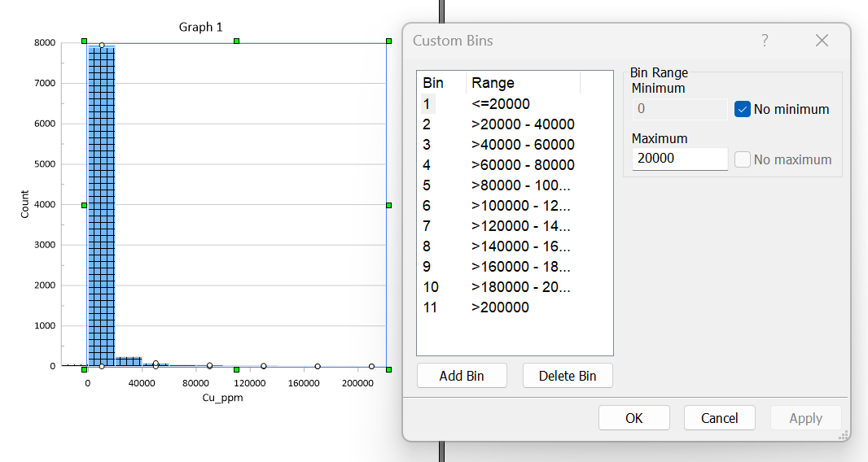Click Cancel to dismiss the dialog
Image resolution: width=868 pixels, height=462 pixels.
coord(719,418)
